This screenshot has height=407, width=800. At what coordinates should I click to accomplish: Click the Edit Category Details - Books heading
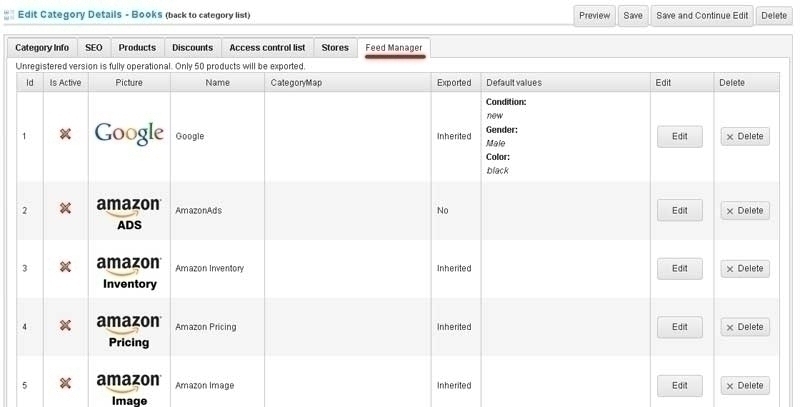[90, 15]
